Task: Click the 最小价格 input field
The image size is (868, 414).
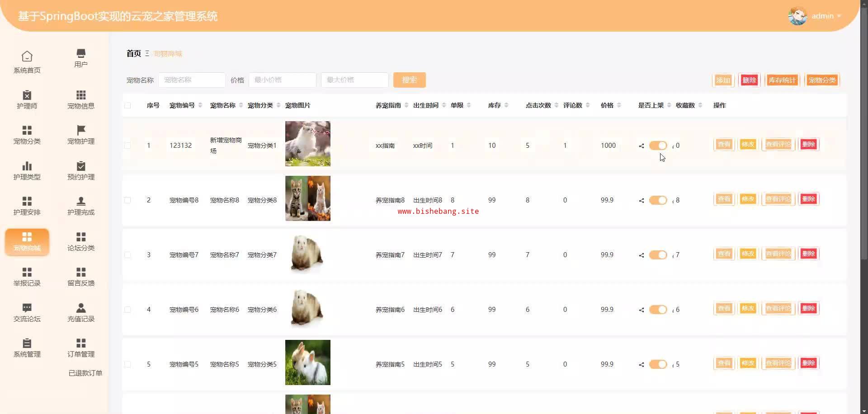Action: (282, 80)
